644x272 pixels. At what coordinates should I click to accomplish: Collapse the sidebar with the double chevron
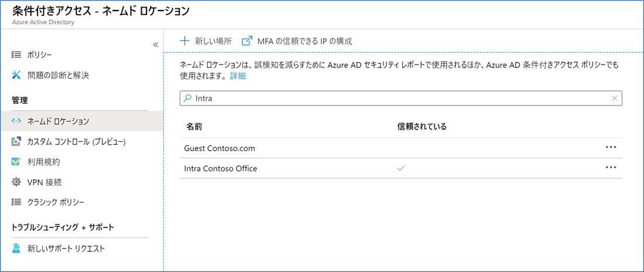click(x=155, y=45)
